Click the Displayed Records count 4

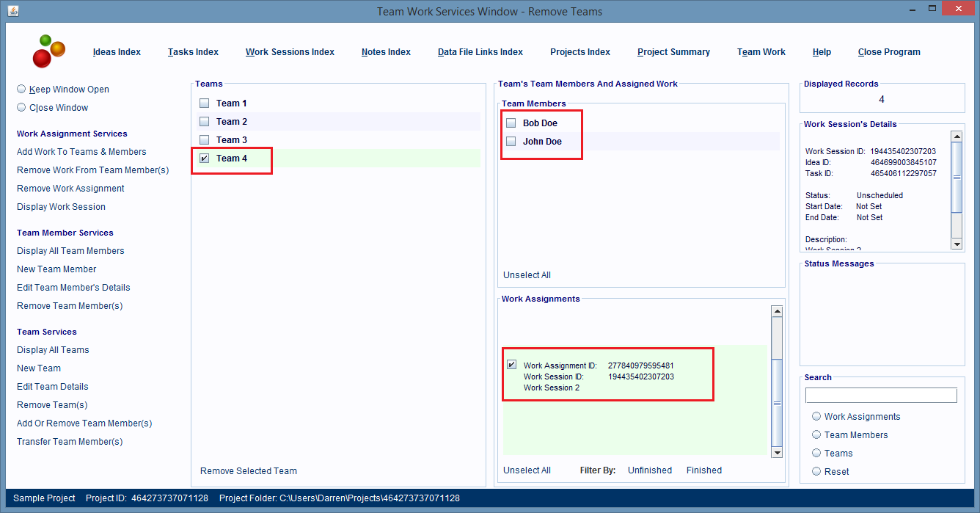tap(882, 99)
